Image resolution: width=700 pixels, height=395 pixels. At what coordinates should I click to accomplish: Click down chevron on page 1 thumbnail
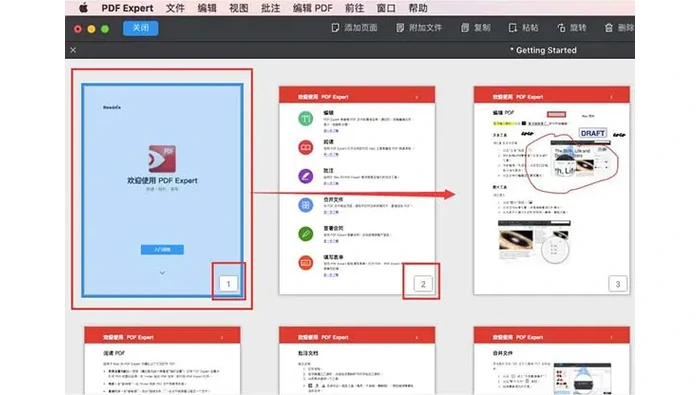[162, 273]
